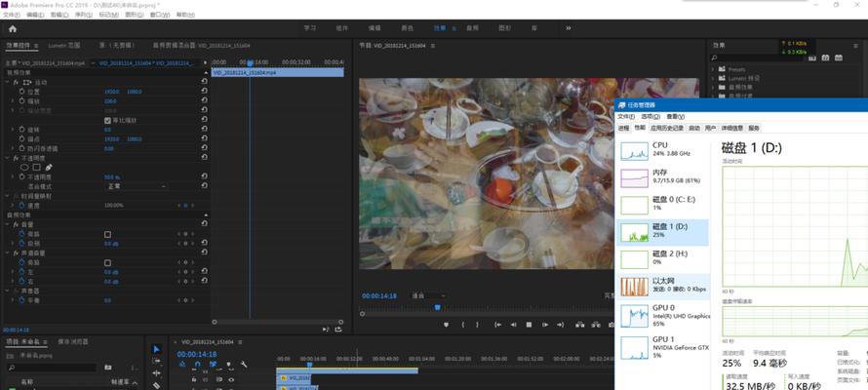
Task: Collapse the 声道音量 effect group
Action: 7,253
